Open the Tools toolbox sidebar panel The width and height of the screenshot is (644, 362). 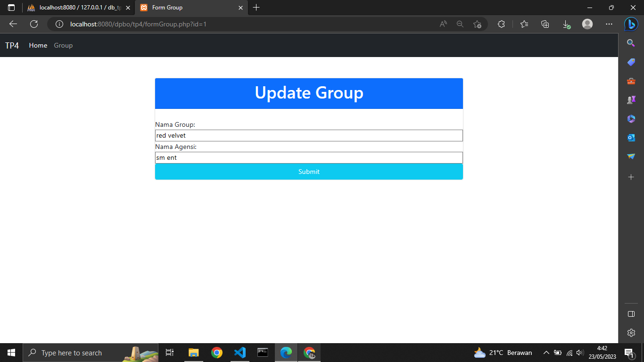pos(631,81)
